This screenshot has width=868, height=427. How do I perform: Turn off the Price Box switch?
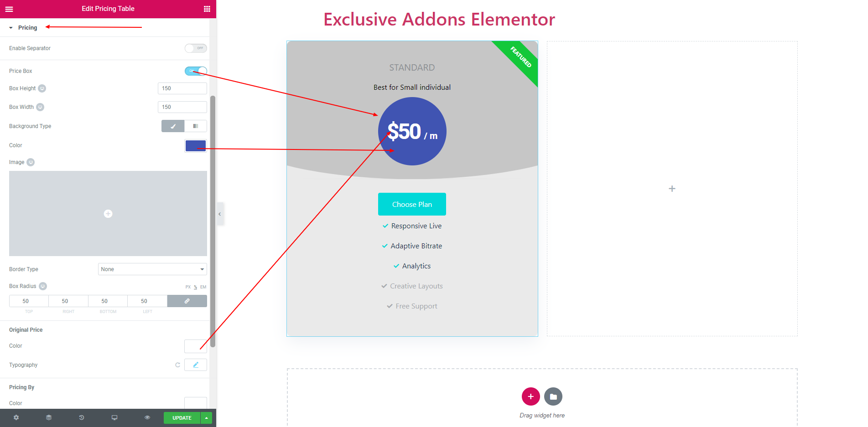[196, 71]
